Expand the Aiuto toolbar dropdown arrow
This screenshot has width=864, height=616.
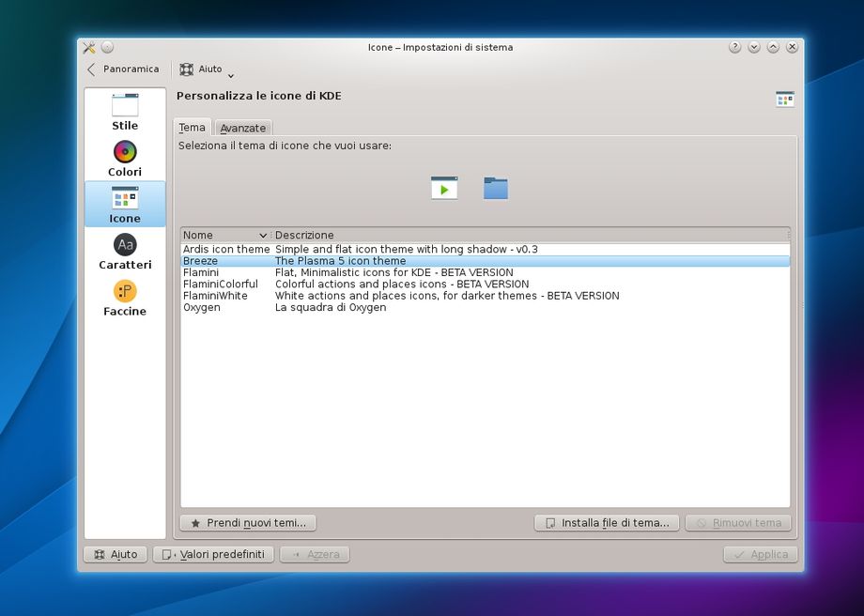[231, 75]
